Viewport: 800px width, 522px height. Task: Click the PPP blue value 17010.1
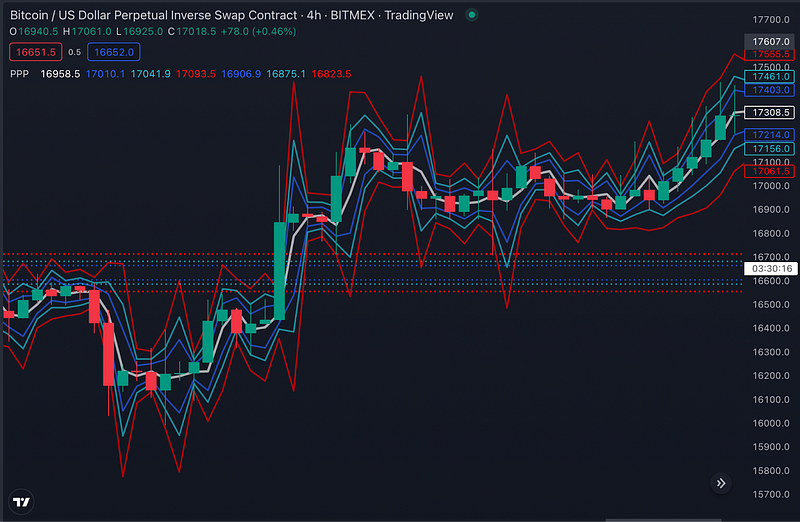coord(105,74)
